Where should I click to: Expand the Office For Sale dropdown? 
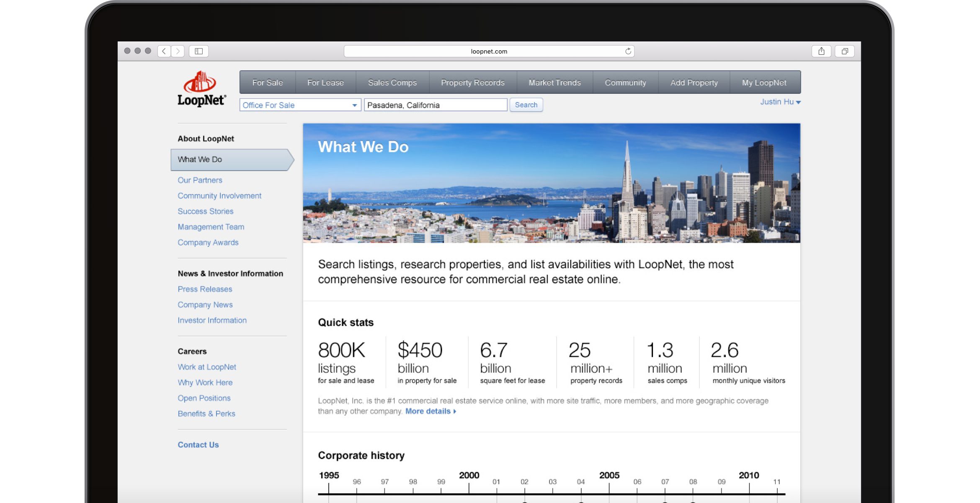pos(300,105)
